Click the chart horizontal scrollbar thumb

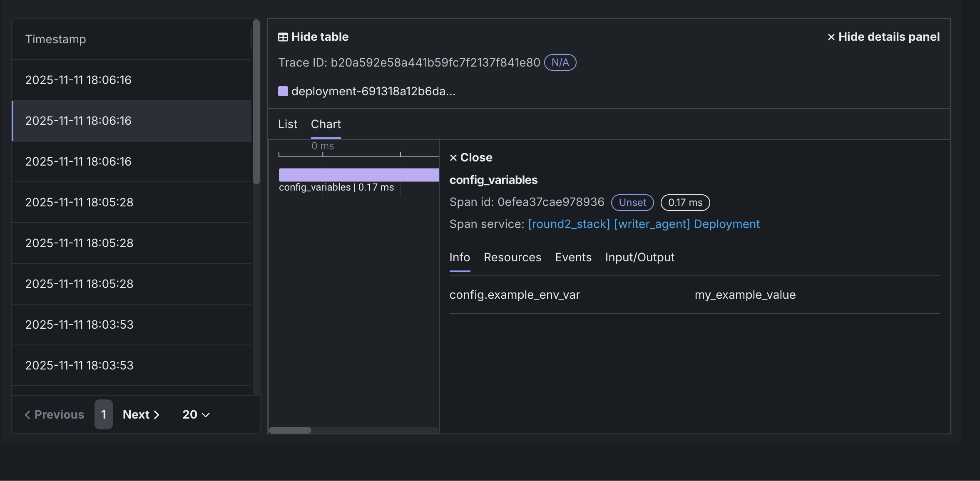click(290, 430)
